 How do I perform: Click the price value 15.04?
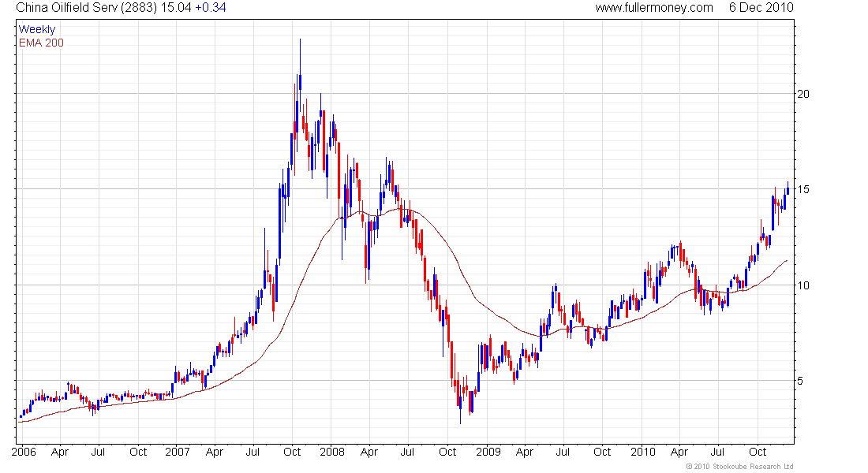176,8
